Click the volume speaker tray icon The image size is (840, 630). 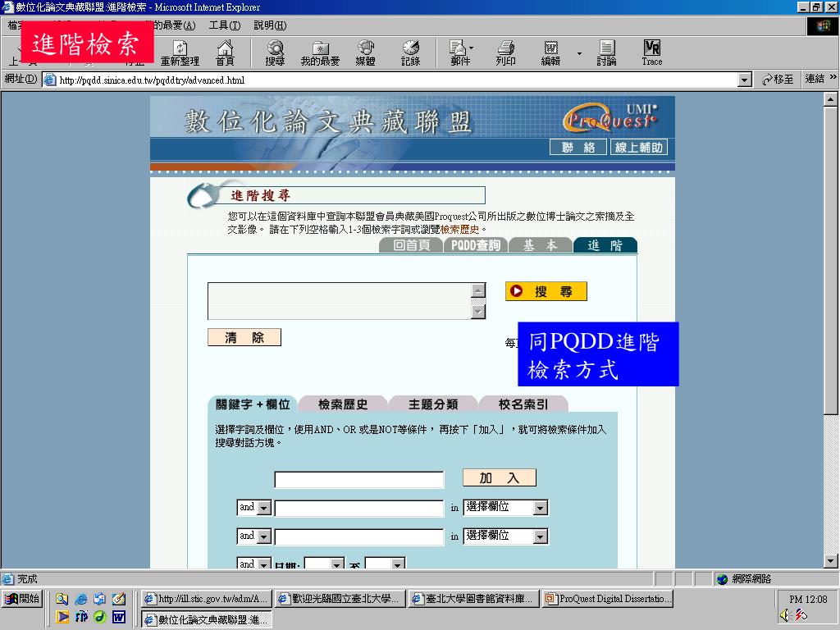(785, 615)
